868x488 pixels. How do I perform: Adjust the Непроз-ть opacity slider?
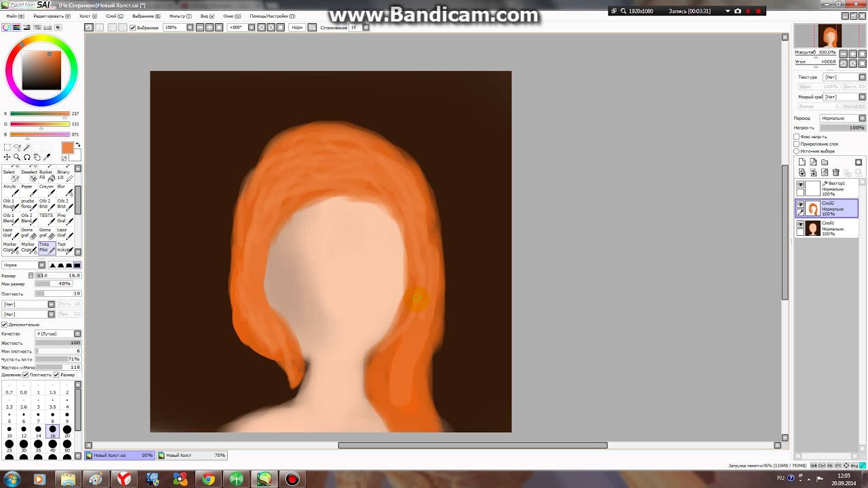842,127
